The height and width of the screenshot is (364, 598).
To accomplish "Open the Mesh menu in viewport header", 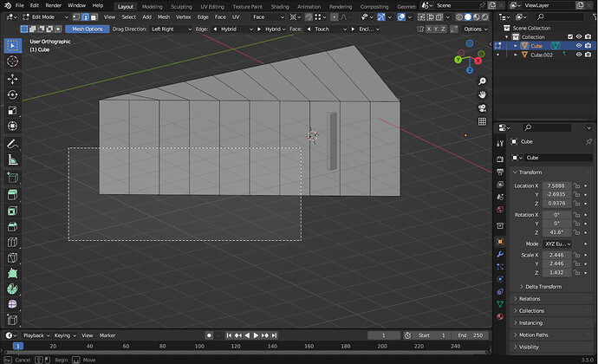I will [164, 16].
